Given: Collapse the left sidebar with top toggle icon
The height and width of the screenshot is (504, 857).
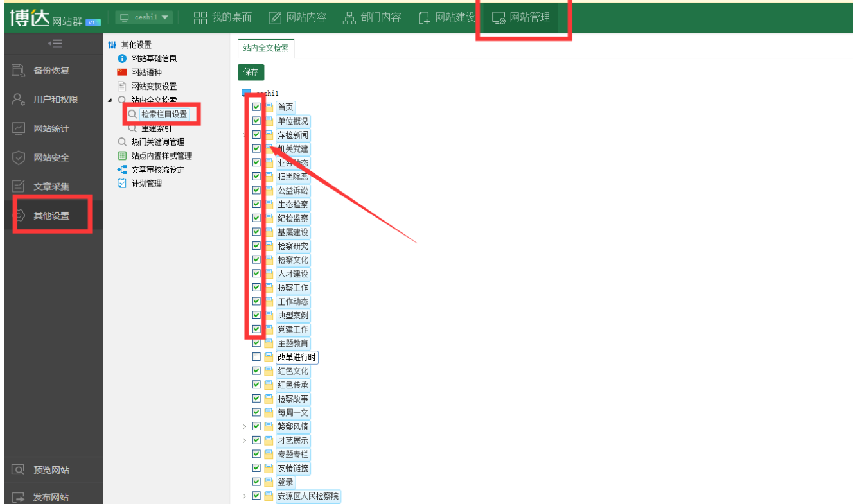Looking at the screenshot, I should click(x=55, y=44).
